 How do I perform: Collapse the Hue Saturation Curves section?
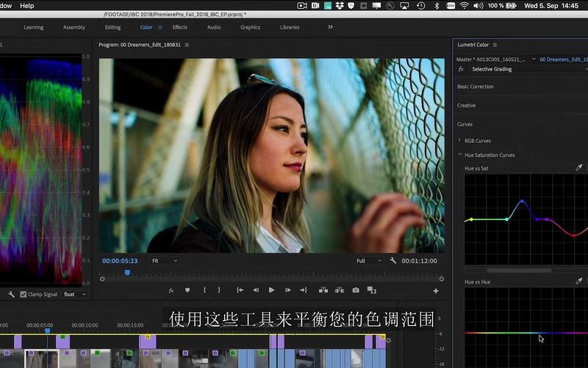point(460,155)
